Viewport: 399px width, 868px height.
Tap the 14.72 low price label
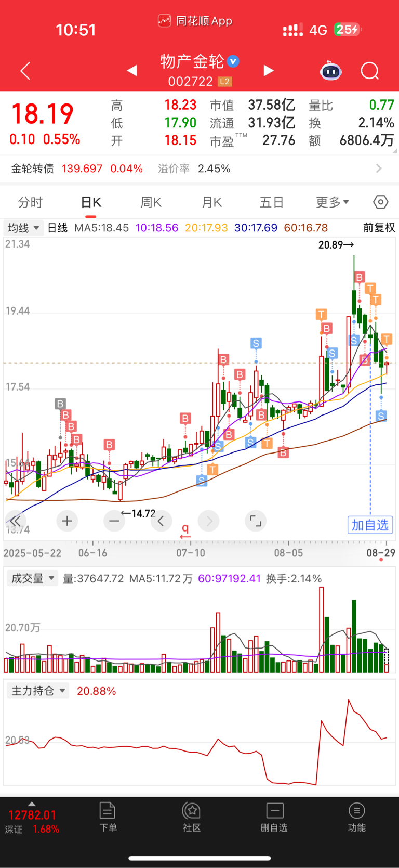138,513
